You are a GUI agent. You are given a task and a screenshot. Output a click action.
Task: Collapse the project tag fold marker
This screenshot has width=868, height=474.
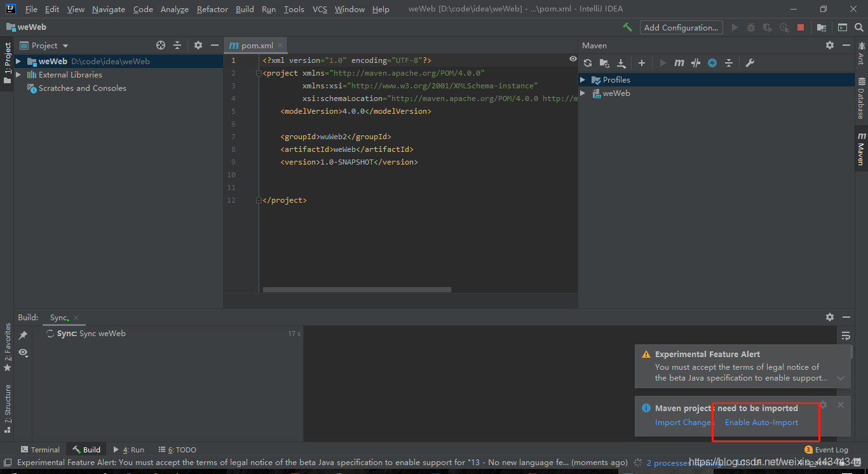point(259,73)
